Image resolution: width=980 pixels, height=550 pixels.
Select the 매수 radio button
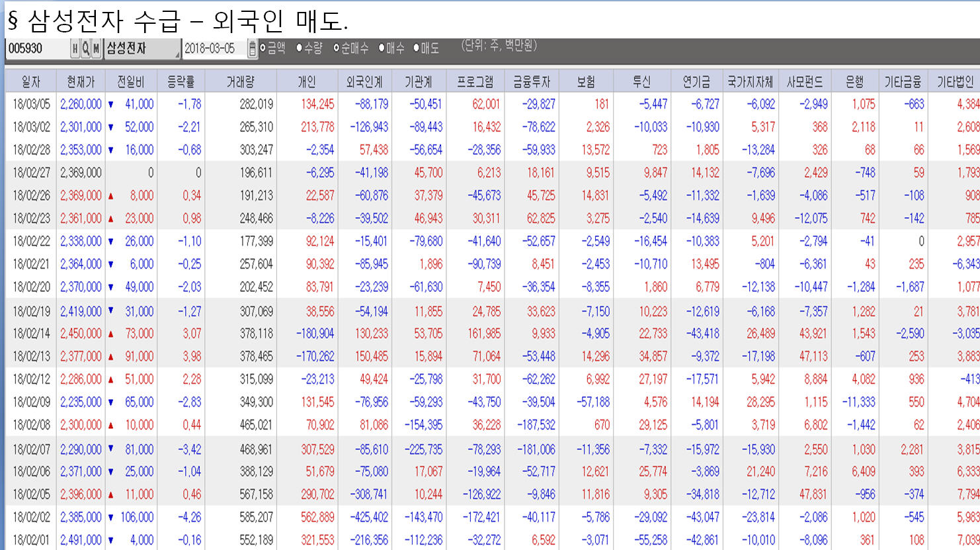(x=382, y=48)
